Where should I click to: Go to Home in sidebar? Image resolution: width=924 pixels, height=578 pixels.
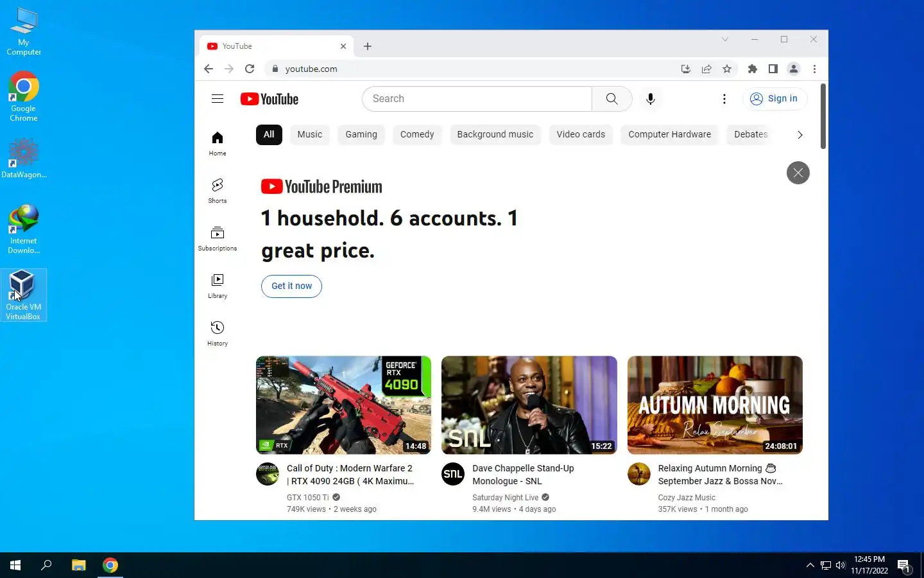pos(218,143)
